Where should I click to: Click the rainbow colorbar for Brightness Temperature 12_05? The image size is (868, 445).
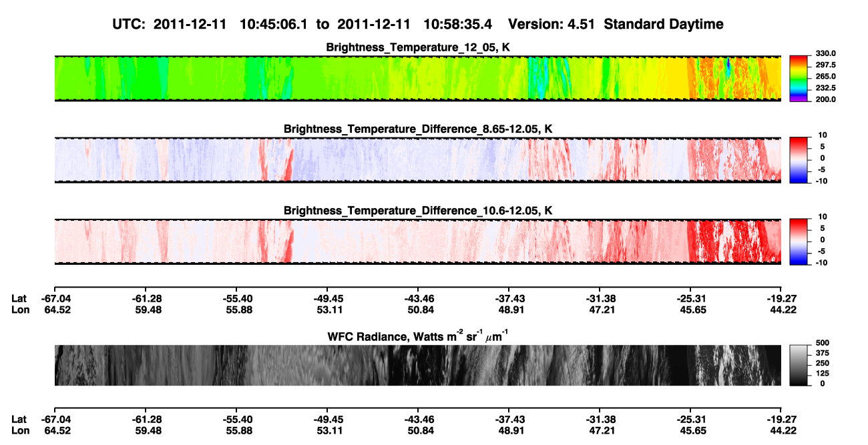799,78
